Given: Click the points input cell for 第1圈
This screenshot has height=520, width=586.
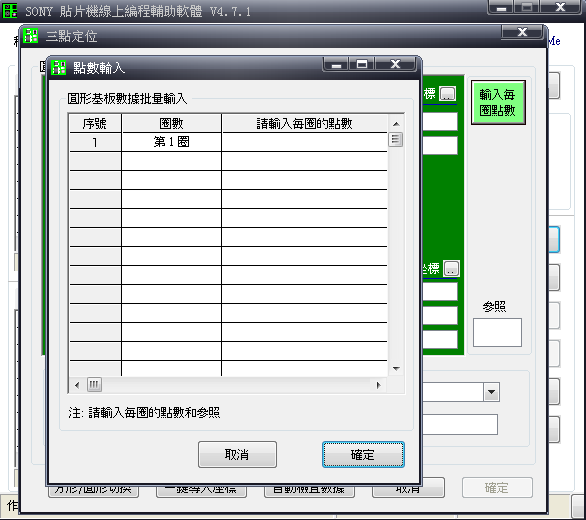Looking at the screenshot, I should pos(305,142).
